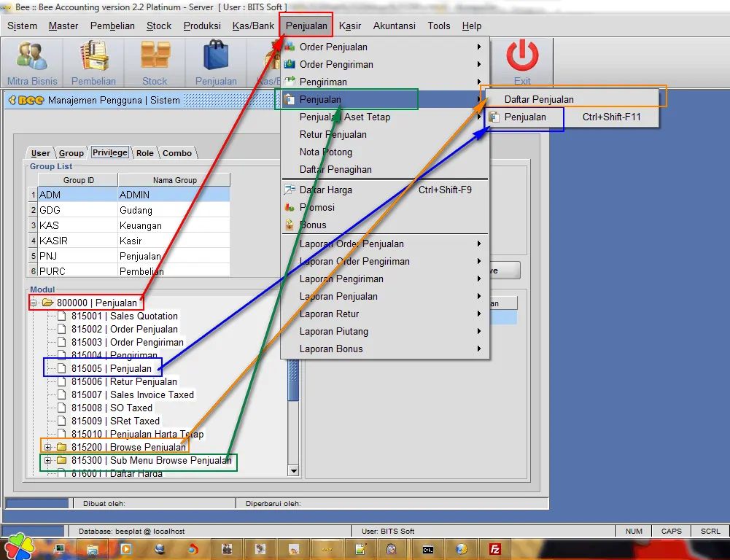This screenshot has height=560, width=730.
Task: Click the folder icon of 815300 Sub Menu
Action: click(61, 460)
